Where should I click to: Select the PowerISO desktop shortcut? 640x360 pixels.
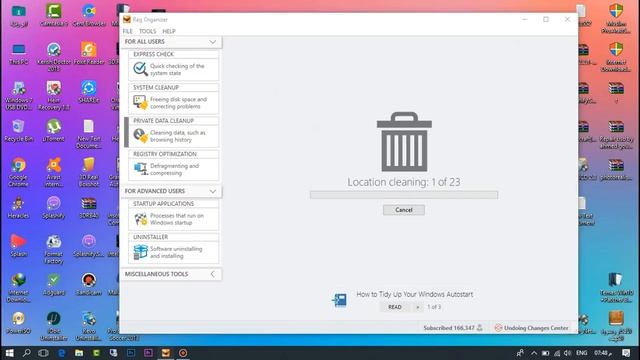tap(18, 322)
